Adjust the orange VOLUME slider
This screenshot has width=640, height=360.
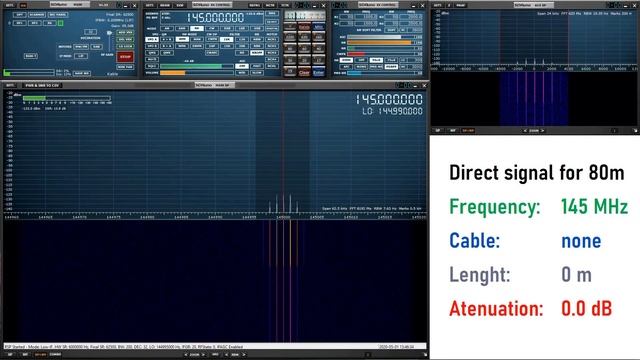197,73
